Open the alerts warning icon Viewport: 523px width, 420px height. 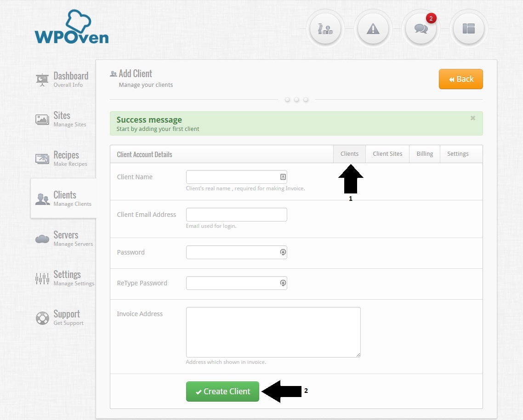[373, 28]
